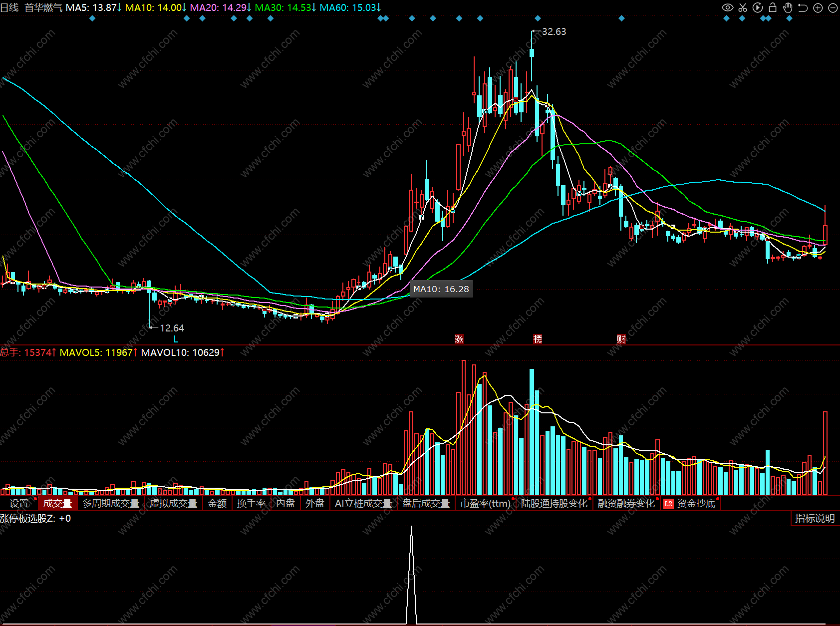Select the 成交量 indicator tab
Image resolution: width=840 pixels, height=626 pixels.
(57, 503)
